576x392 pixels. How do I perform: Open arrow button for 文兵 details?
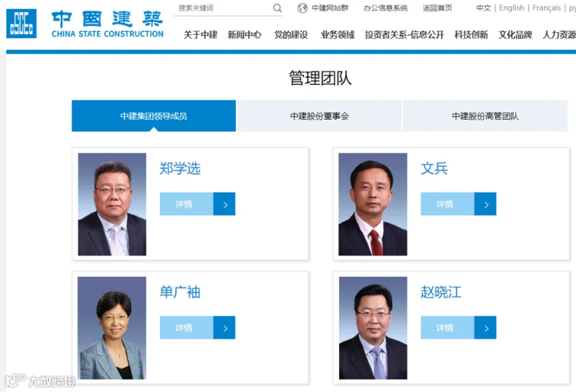pyautogui.click(x=485, y=204)
